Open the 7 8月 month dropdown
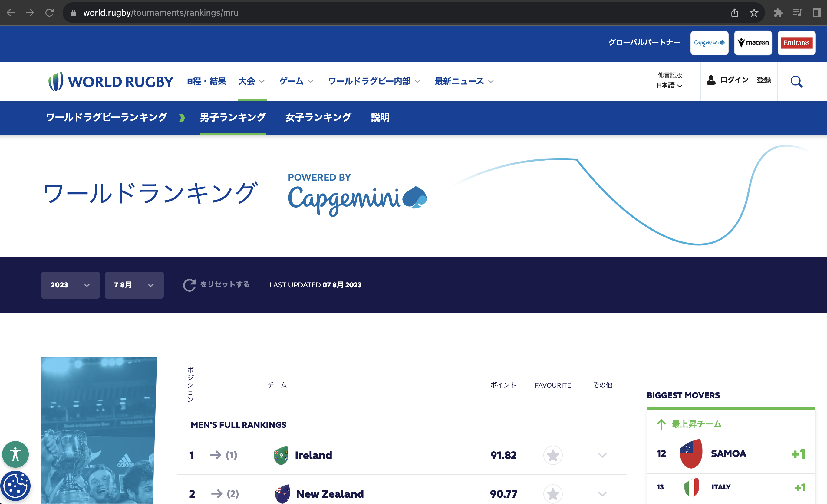This screenshot has height=504, width=827. 134,285
